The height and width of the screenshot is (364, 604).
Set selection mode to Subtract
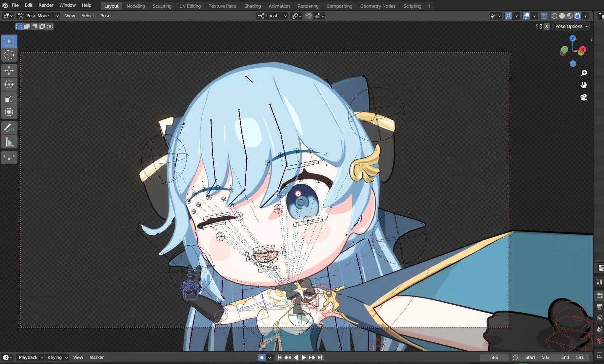[34, 26]
